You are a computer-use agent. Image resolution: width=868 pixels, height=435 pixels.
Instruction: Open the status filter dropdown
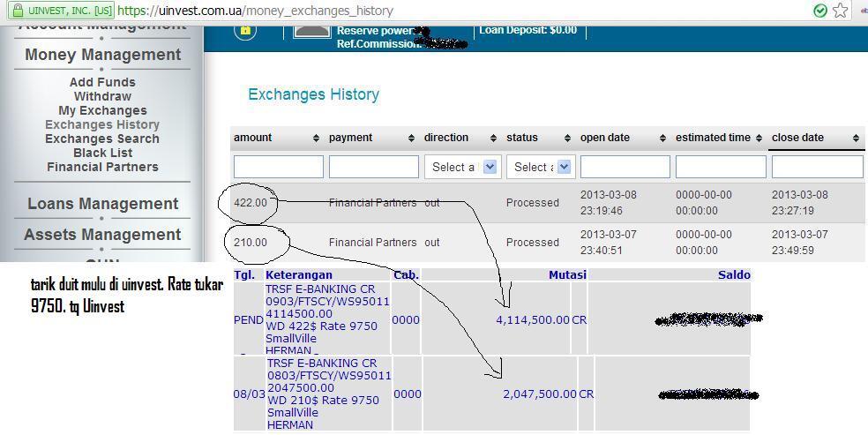click(541, 167)
